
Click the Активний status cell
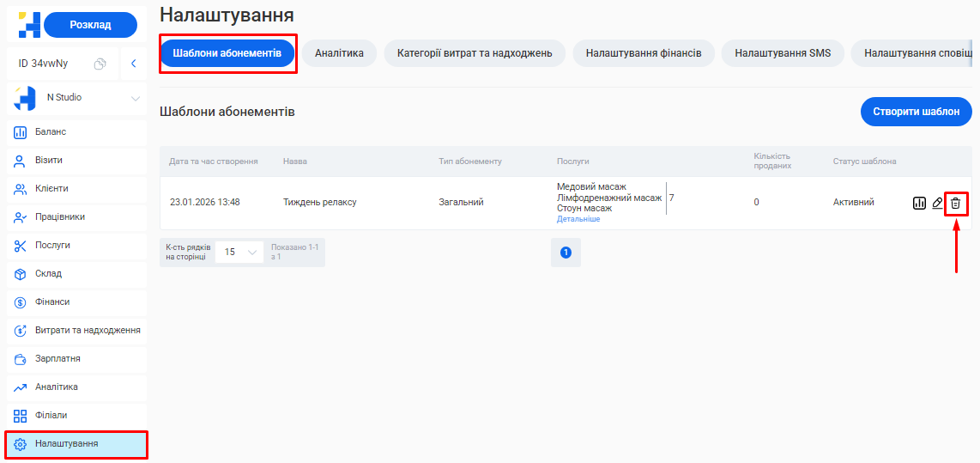[853, 202]
